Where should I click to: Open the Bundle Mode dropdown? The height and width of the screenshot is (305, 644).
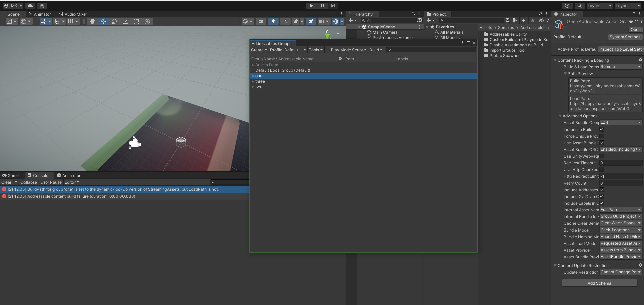[620, 230]
